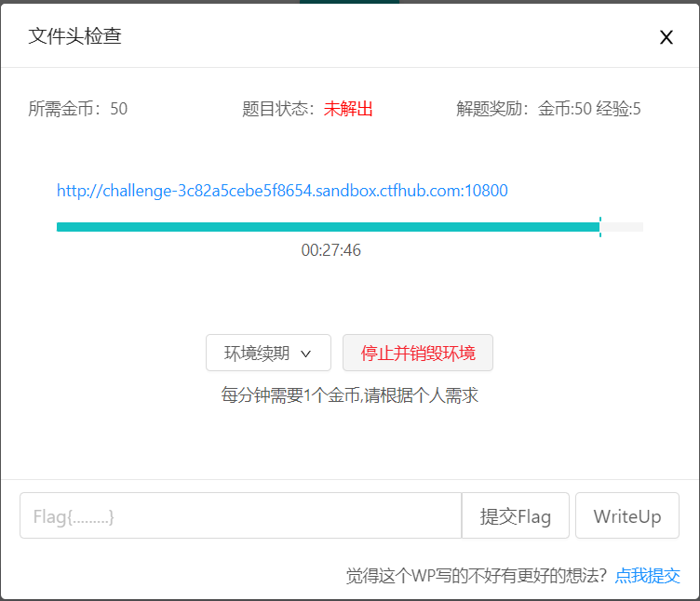Click the 觉得这个WP写的不好 prompt text
The height and width of the screenshot is (601, 700).
click(476, 575)
